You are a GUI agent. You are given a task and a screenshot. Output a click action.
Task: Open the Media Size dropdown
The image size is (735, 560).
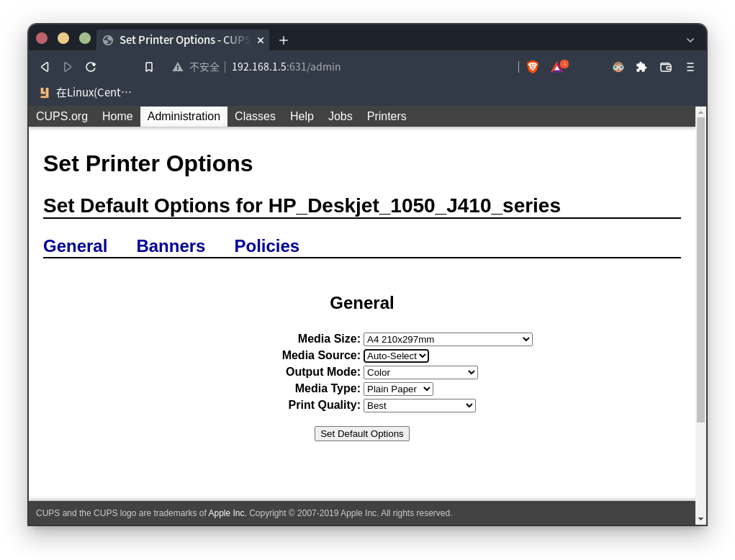448,338
